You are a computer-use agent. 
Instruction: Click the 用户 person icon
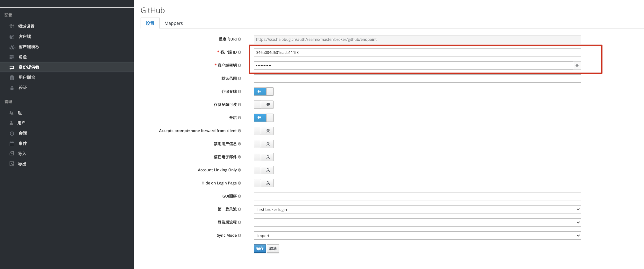pos(11,123)
